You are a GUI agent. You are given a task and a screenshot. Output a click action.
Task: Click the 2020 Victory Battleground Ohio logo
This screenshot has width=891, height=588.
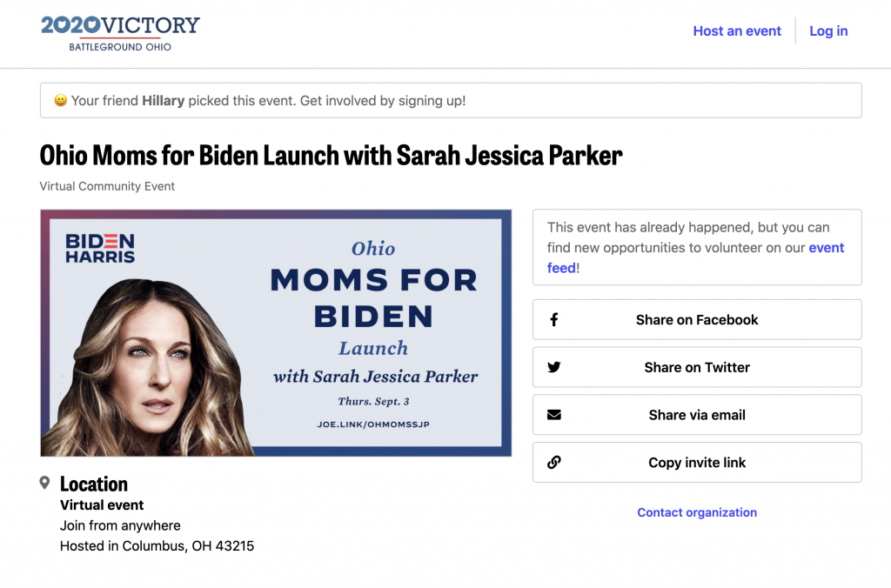120,33
